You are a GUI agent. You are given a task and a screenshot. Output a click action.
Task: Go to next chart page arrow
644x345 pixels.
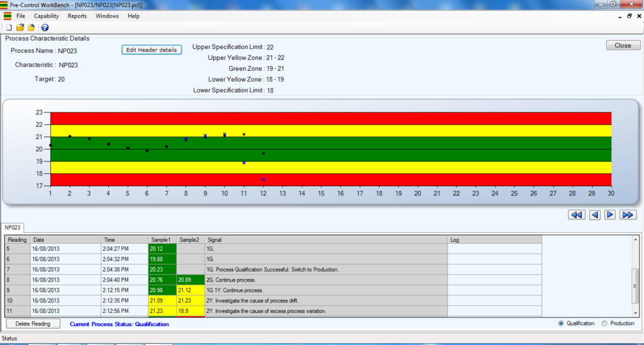[x=610, y=215]
